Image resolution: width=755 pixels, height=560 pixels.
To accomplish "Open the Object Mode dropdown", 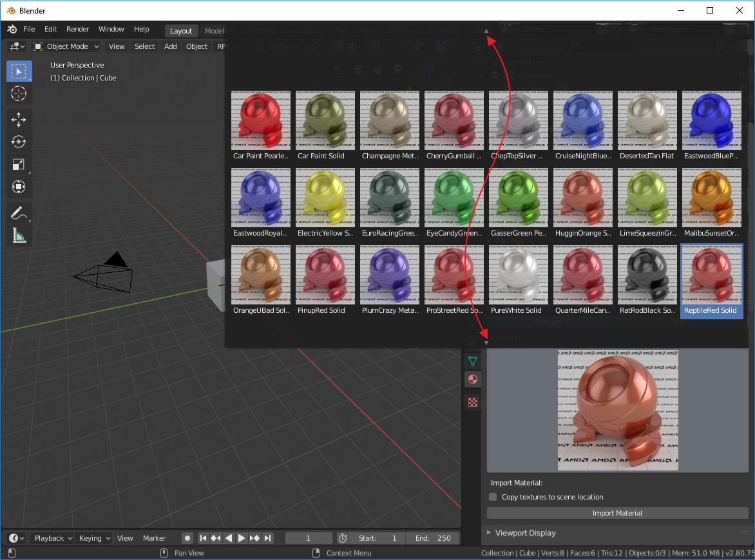I will pyautogui.click(x=66, y=46).
